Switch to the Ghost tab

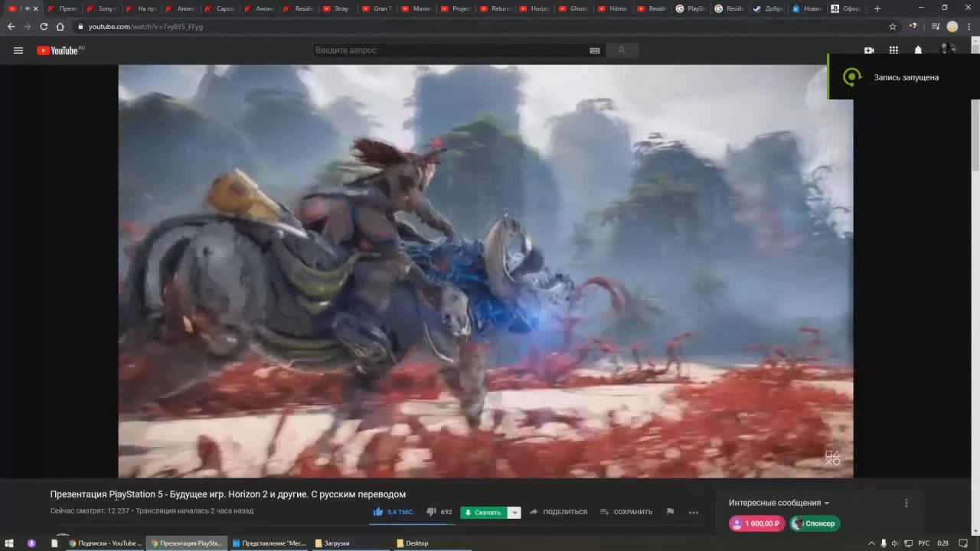[573, 8]
